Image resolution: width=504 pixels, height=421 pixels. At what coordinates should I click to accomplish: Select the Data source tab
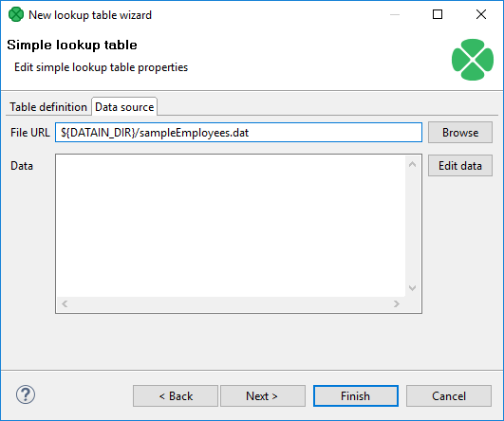point(124,106)
